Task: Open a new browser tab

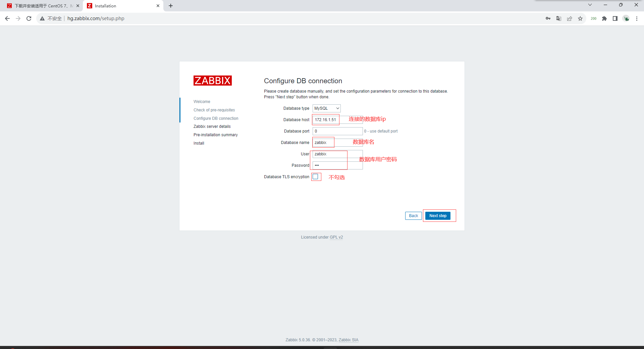Action: 171,6
